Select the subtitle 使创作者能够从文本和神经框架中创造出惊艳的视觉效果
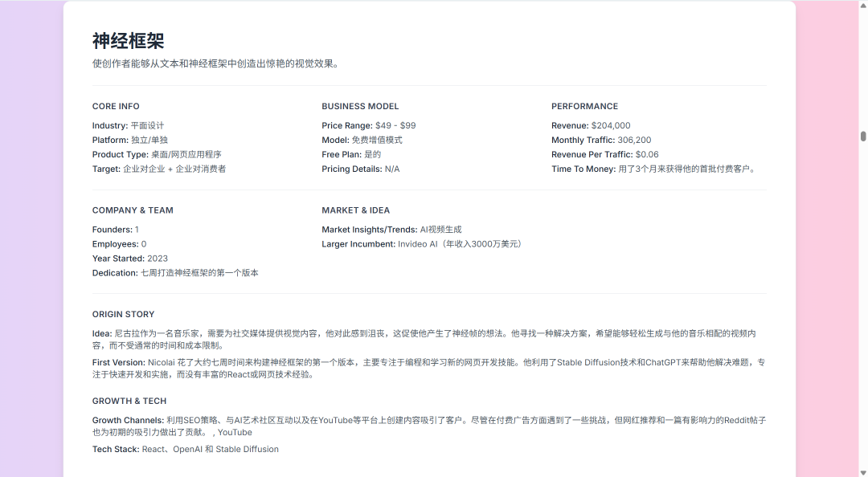 click(x=216, y=63)
